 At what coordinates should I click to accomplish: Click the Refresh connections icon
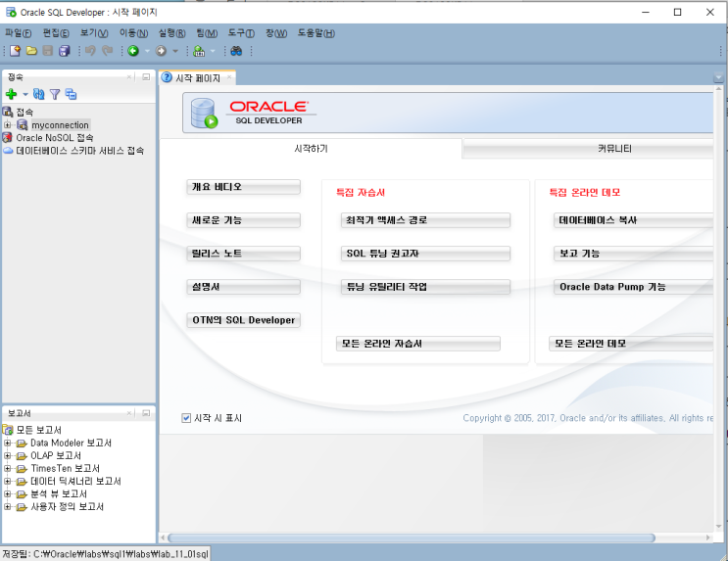click(39, 94)
